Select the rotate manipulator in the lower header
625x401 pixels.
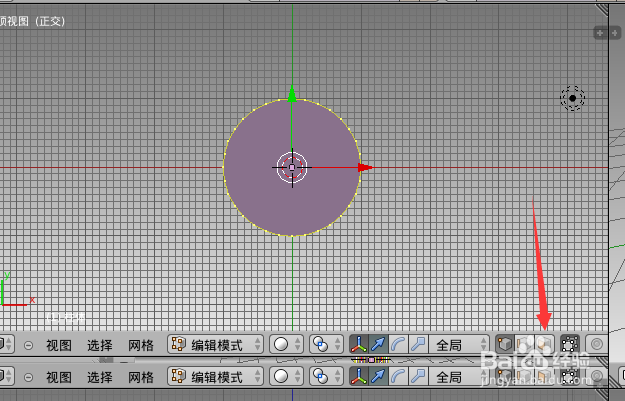click(398, 376)
